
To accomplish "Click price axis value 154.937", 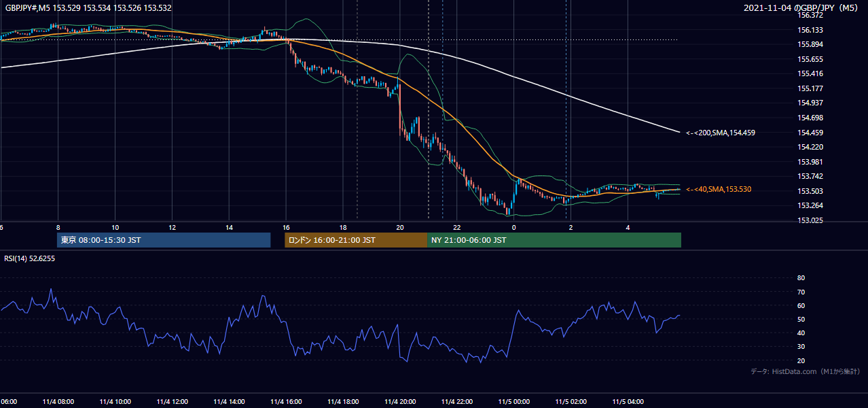I will [810, 103].
